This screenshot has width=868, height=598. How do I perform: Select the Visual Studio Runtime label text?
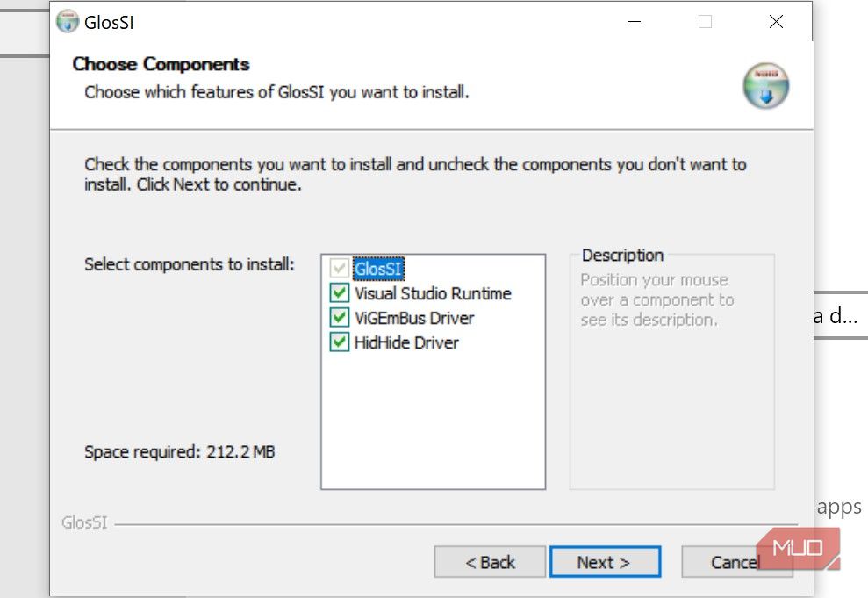coord(433,293)
